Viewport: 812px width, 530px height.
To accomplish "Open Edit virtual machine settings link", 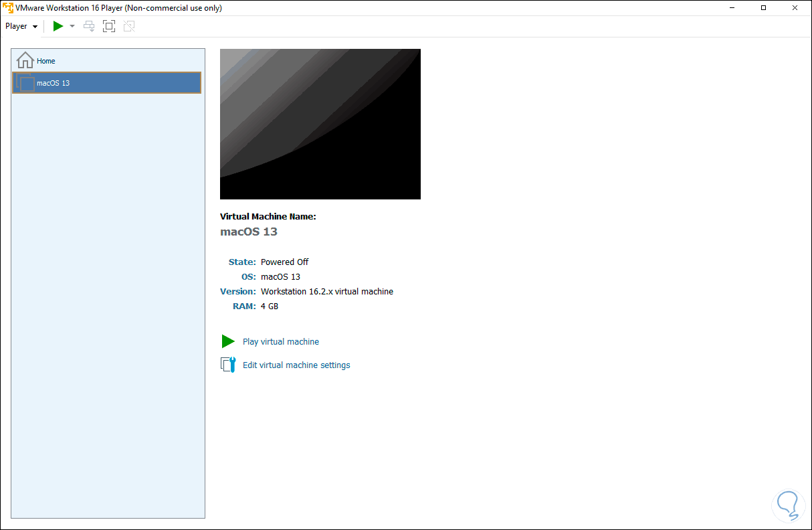I will tap(296, 365).
